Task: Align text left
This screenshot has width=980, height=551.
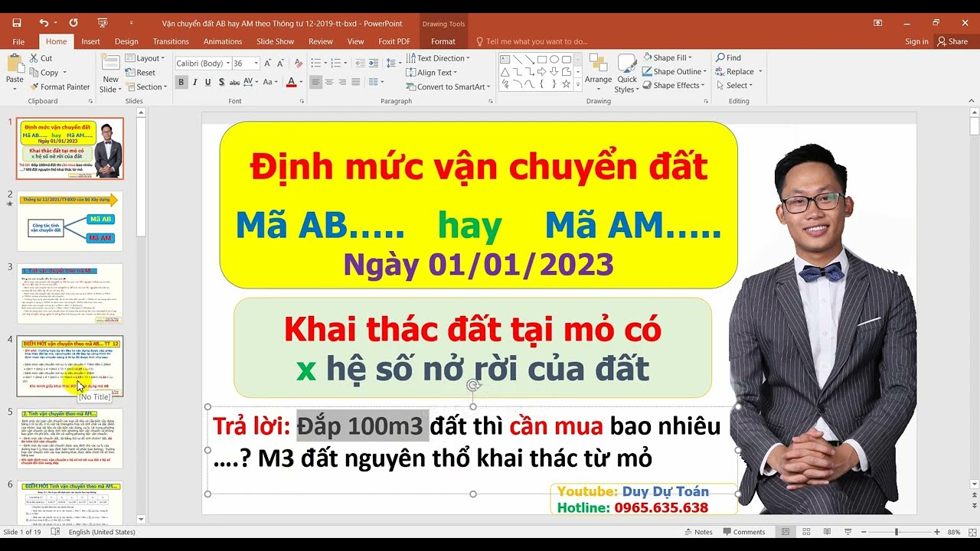Action: [315, 82]
